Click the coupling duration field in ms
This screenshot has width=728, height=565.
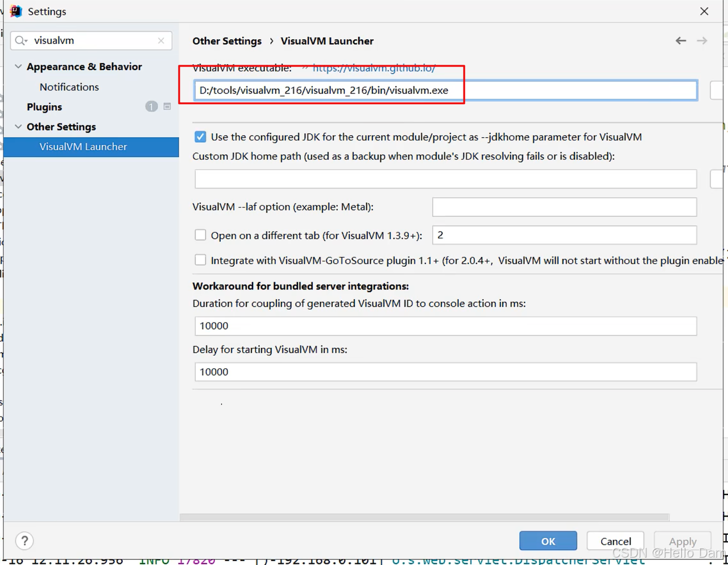(x=446, y=326)
